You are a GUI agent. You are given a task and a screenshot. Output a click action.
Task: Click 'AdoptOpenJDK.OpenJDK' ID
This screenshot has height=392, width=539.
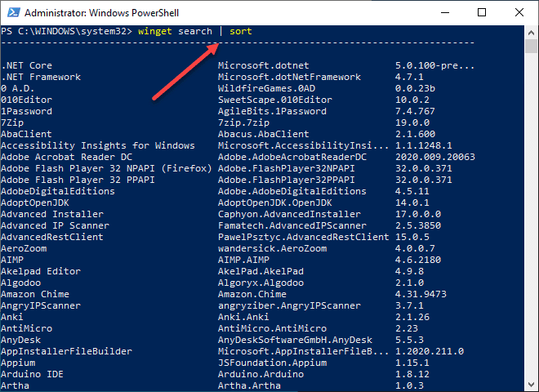point(275,203)
